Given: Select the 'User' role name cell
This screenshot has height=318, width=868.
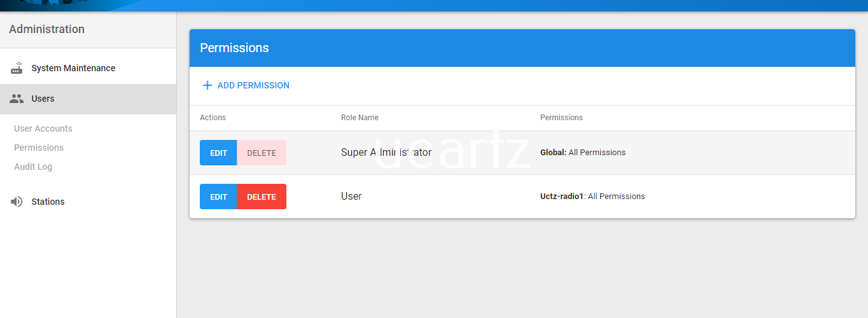Looking at the screenshot, I should [x=351, y=197].
